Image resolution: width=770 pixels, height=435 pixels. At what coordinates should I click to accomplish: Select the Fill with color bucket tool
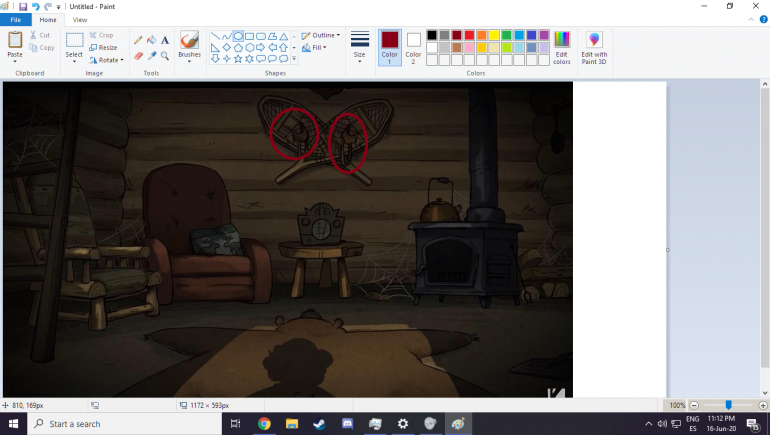click(x=152, y=40)
